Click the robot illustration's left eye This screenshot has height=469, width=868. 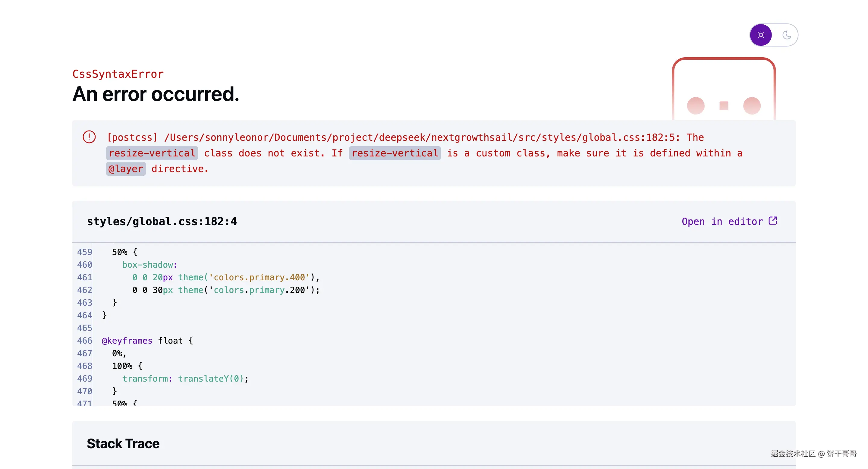point(696,106)
